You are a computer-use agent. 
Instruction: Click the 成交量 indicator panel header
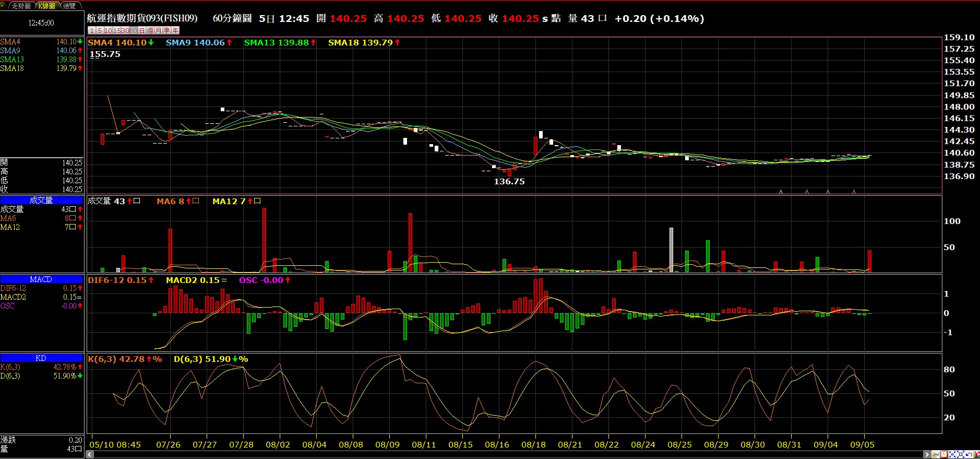(41, 200)
